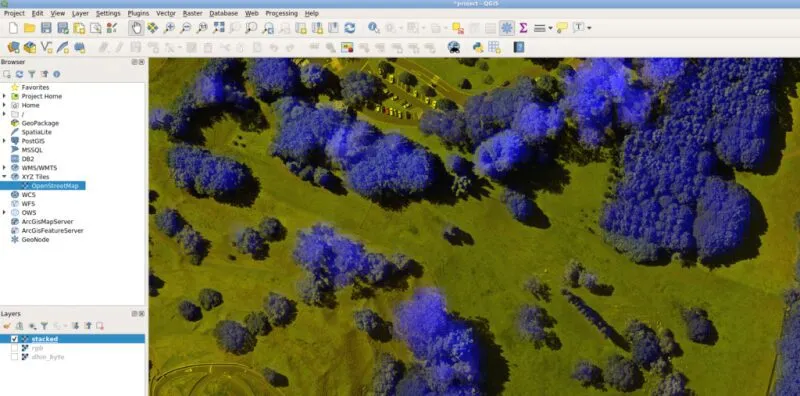Expand the Project Home tree node
Viewport: 800px width, 396px height.
tap(4, 96)
